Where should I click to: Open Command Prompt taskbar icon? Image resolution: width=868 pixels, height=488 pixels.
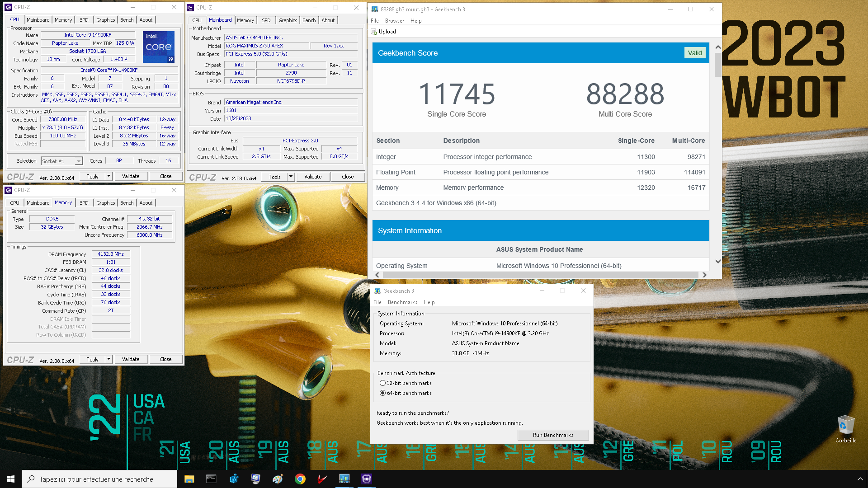point(211,479)
